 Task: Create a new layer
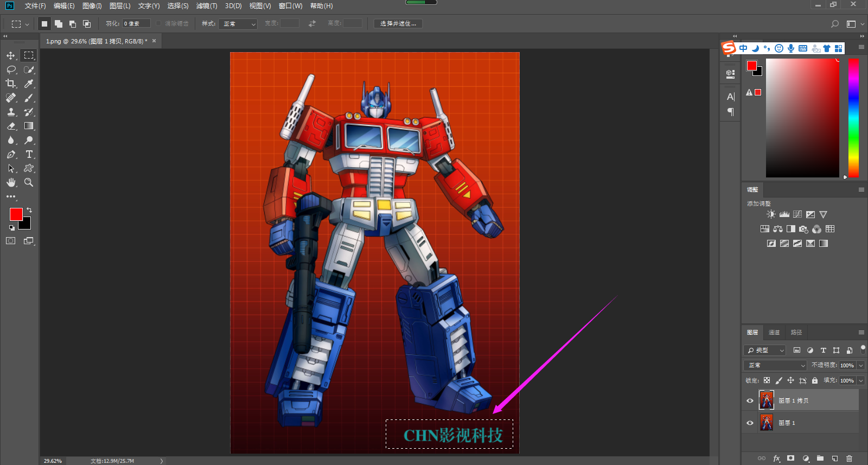pyautogui.click(x=835, y=458)
